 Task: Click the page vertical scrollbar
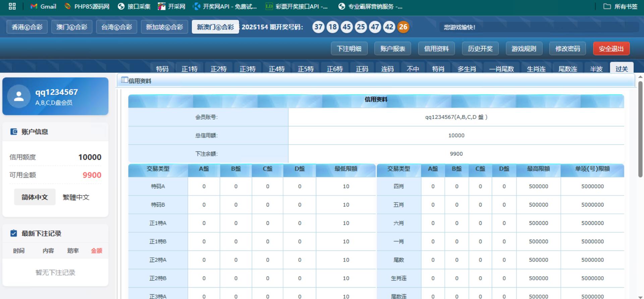(x=640, y=127)
